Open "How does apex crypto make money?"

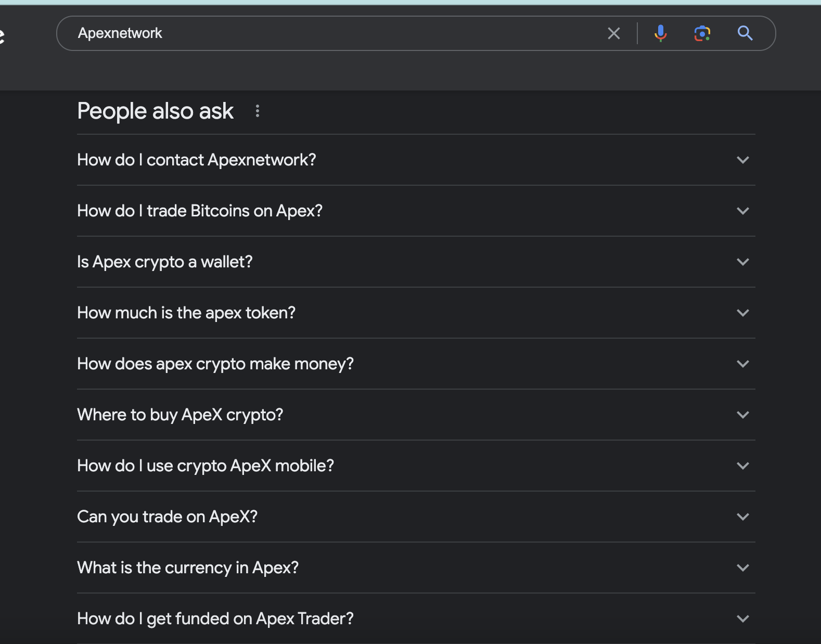pyautogui.click(x=742, y=364)
